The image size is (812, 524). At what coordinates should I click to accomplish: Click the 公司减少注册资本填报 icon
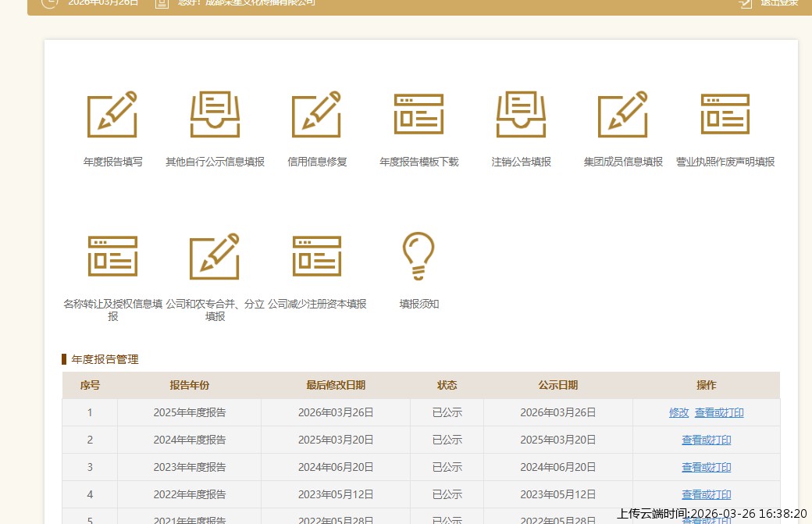[317, 256]
